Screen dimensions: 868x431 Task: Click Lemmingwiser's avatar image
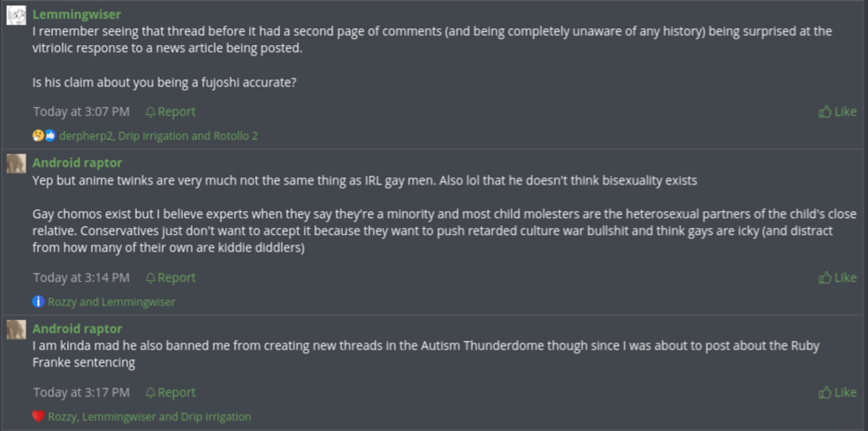[x=16, y=15]
